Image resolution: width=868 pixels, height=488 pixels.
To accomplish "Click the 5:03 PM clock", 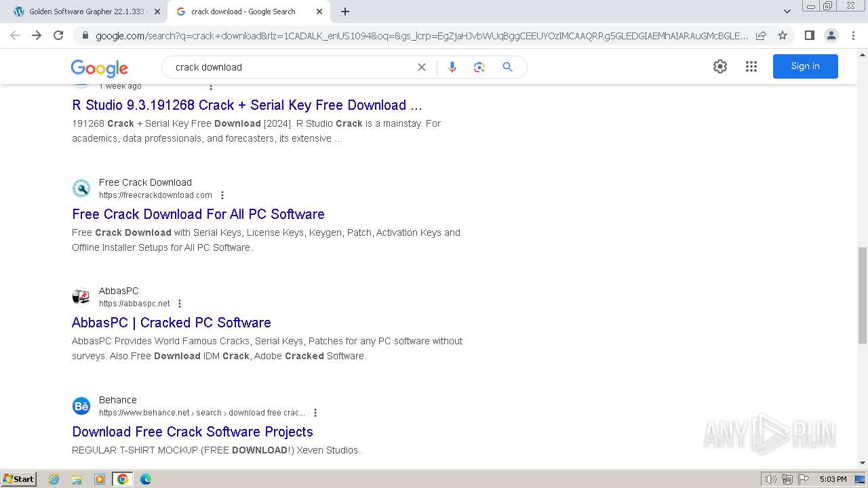I will [833, 479].
